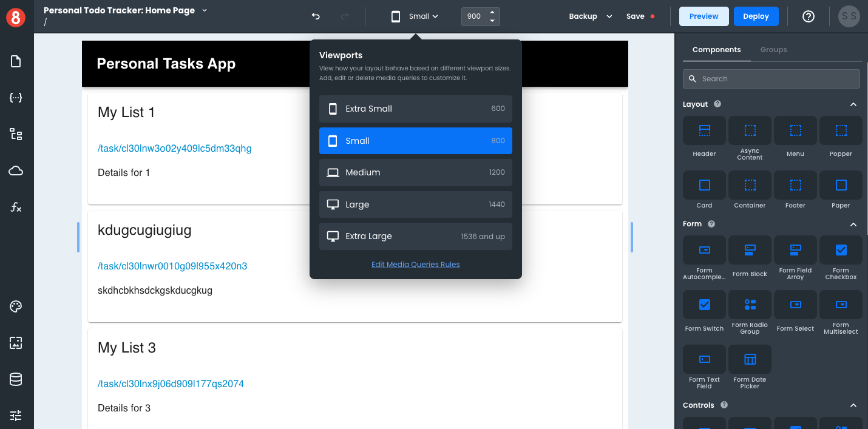
Task: Click the right canvas resize handle
Action: click(x=632, y=237)
